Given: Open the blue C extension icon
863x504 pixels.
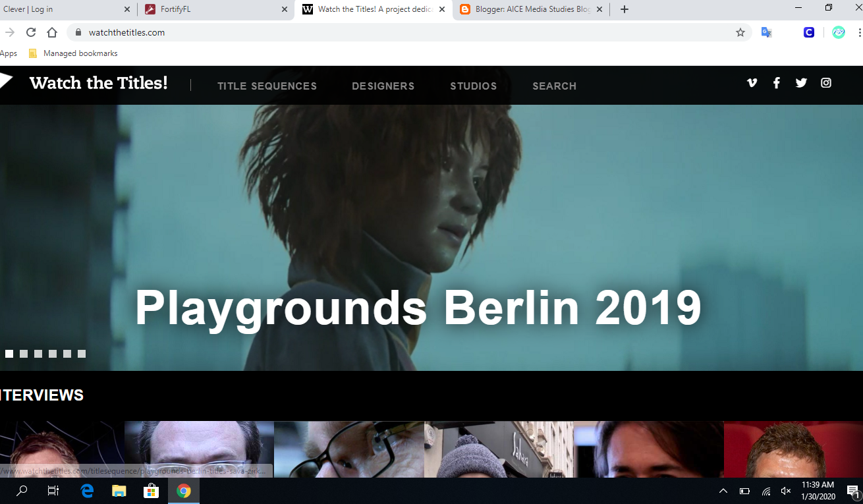Looking at the screenshot, I should [x=809, y=32].
